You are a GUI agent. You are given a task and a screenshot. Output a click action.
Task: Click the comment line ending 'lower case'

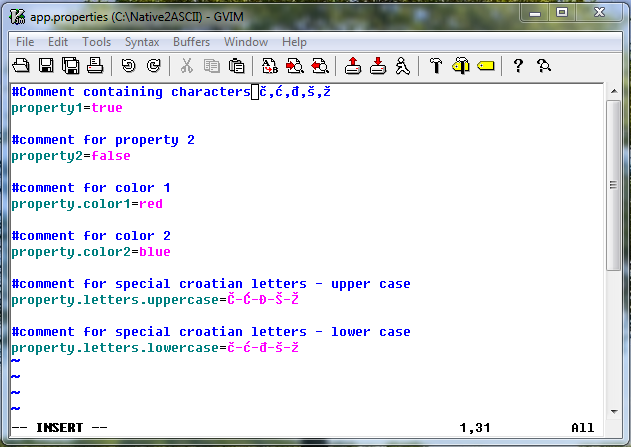(x=211, y=332)
